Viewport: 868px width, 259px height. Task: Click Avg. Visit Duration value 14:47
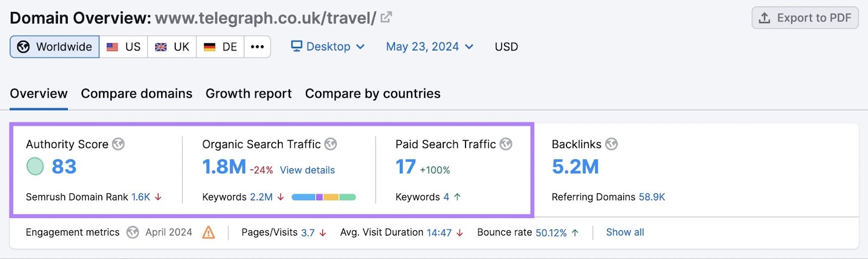click(439, 232)
